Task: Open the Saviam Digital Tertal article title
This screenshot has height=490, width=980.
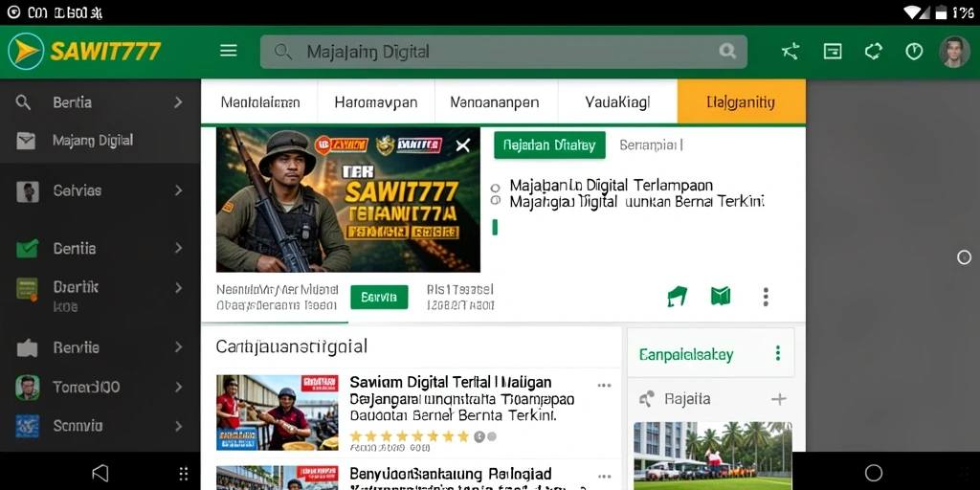Action: (451, 382)
